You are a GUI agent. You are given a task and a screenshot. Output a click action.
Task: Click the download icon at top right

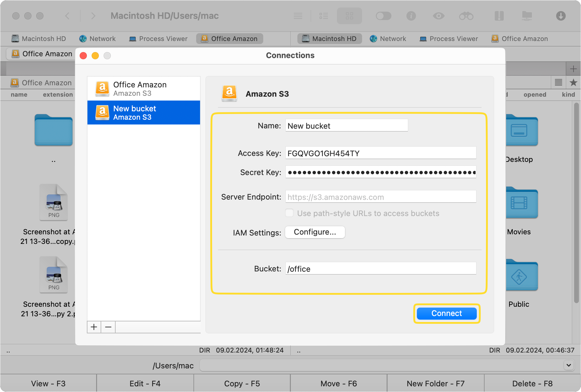click(x=561, y=16)
